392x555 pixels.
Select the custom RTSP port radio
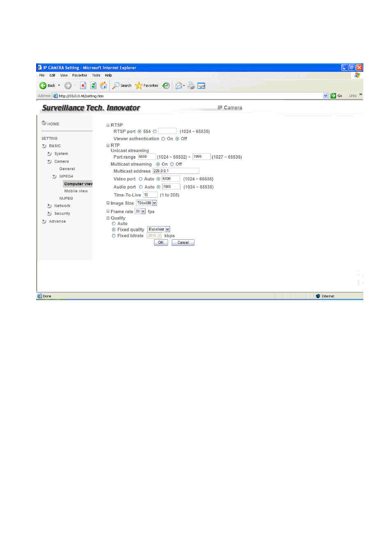click(x=154, y=132)
